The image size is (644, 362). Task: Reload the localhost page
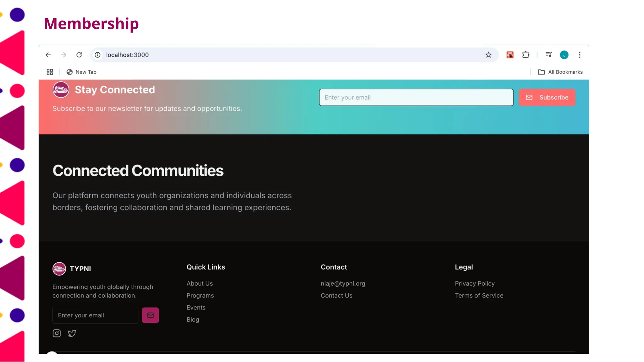[79, 55]
